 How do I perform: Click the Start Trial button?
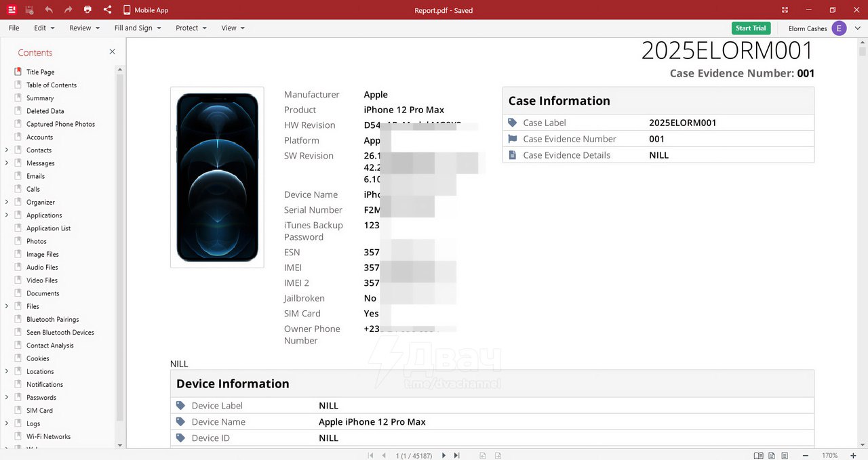click(x=751, y=28)
